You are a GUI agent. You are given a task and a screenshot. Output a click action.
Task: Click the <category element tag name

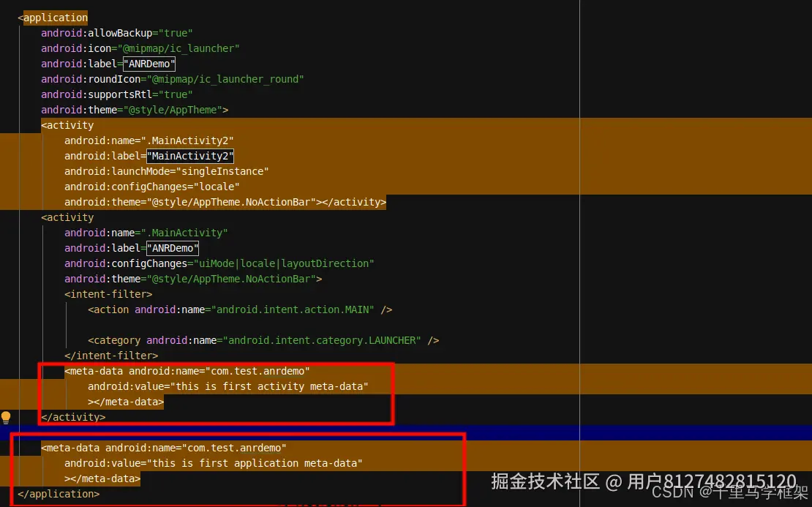coord(114,340)
